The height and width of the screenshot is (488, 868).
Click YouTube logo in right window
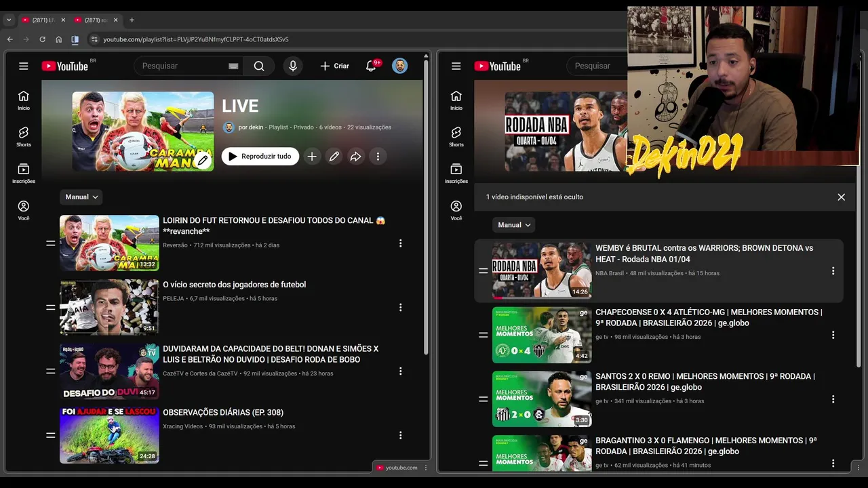498,66
